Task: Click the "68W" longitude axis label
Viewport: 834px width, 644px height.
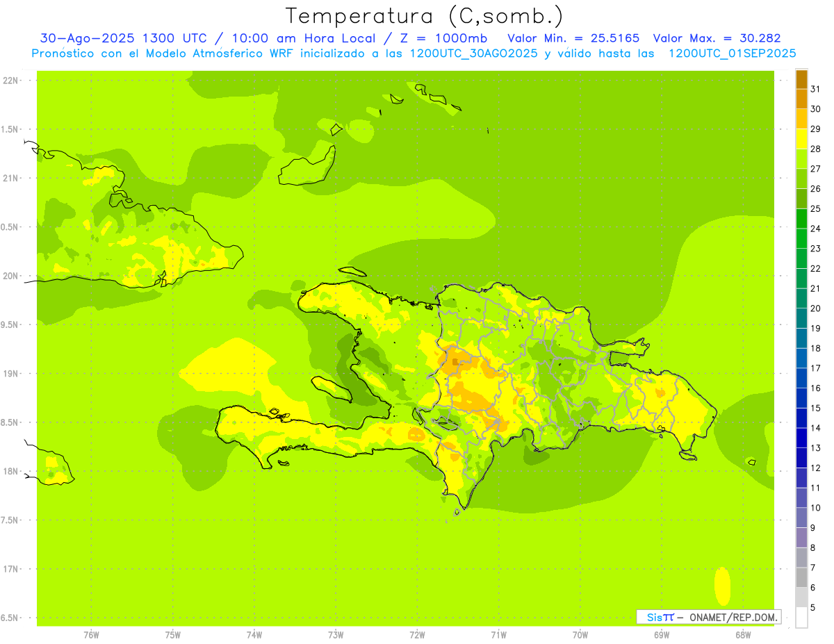Action: click(x=743, y=635)
